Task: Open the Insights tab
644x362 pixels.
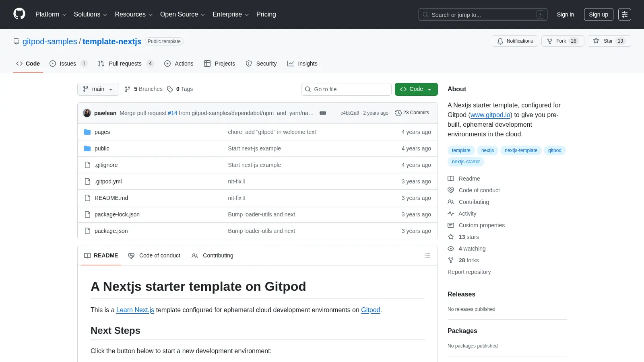Action: click(302, 64)
